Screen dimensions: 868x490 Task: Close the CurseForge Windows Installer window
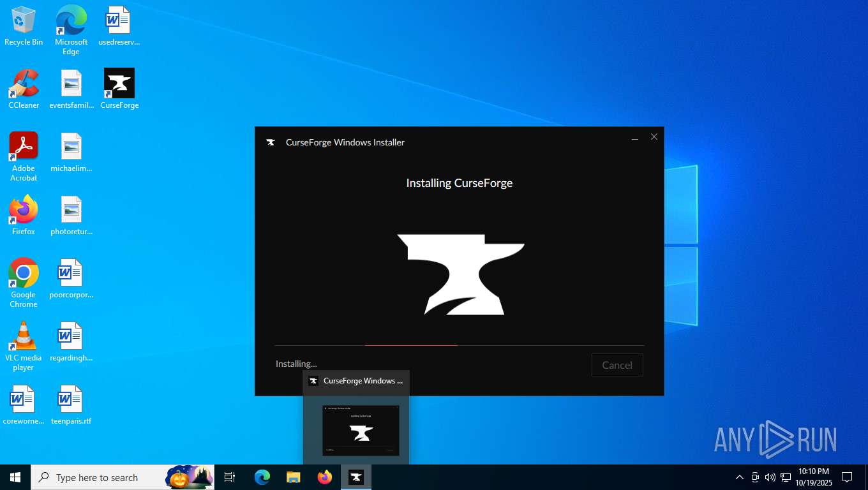click(654, 137)
